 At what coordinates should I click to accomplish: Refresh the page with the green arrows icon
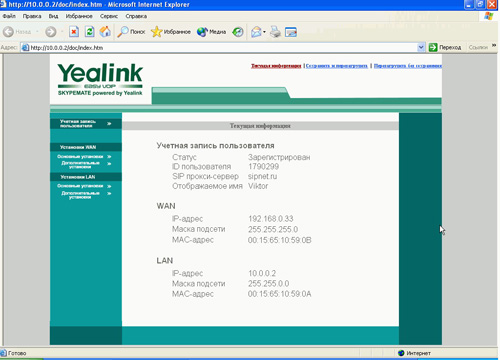[x=89, y=32]
